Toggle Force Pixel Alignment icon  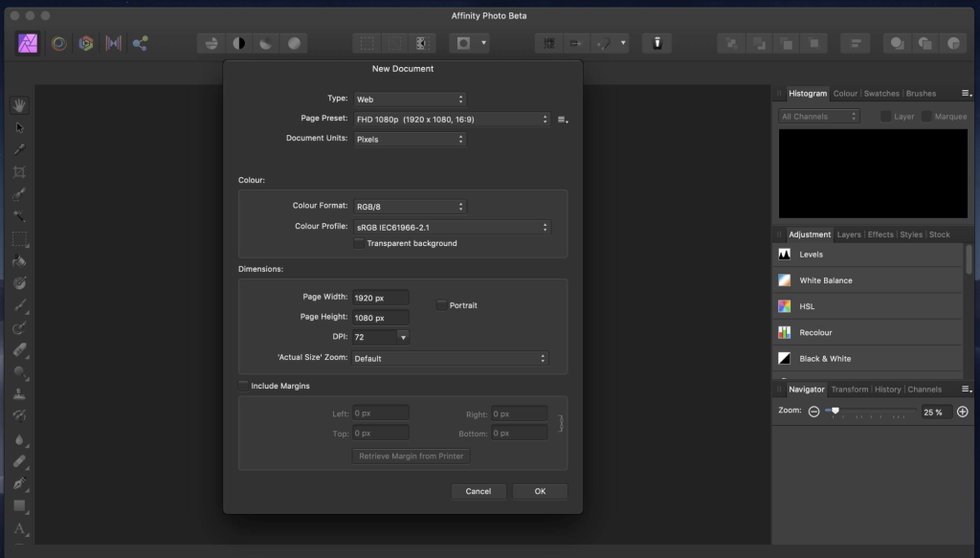(548, 43)
